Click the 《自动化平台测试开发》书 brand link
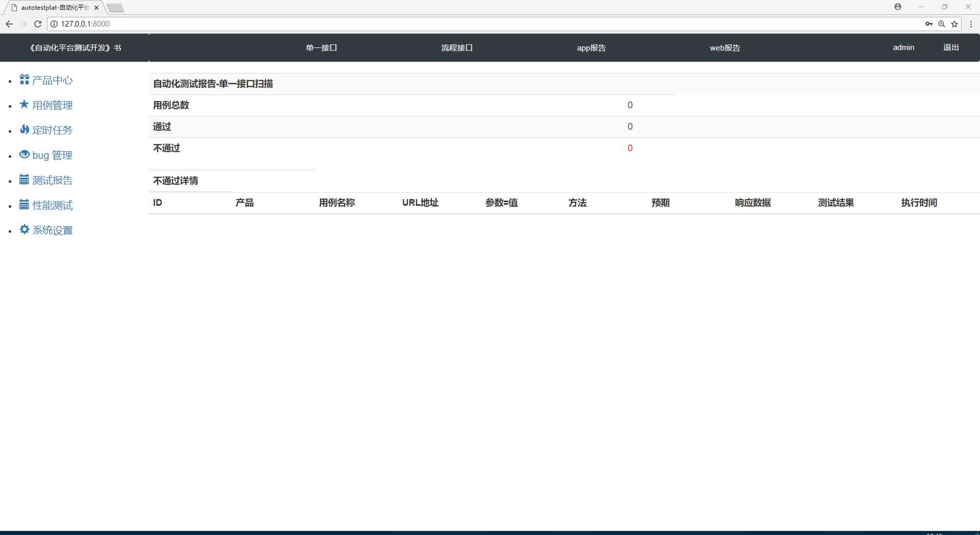The width and height of the screenshot is (980, 535). pyautogui.click(x=75, y=47)
